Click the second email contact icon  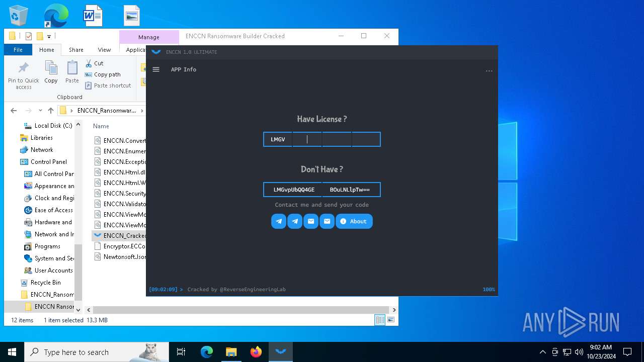(327, 221)
